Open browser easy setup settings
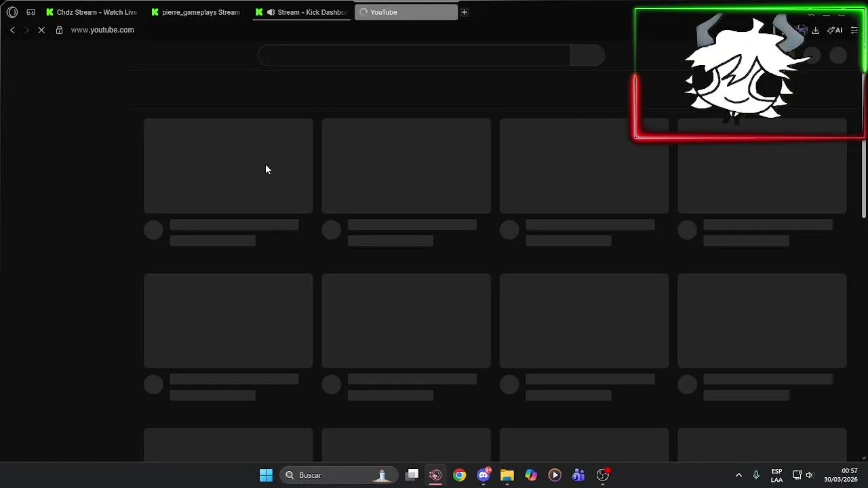868x488 pixels. click(854, 30)
